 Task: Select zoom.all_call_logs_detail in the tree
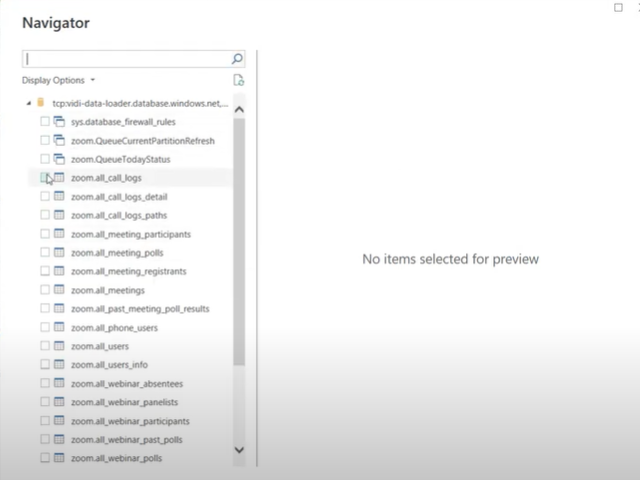pyautogui.click(x=112, y=197)
